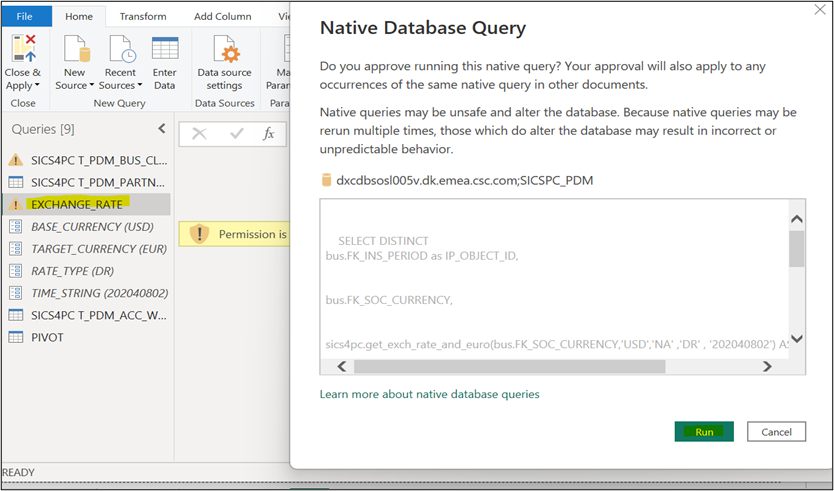Open Data source settings
The image size is (834, 491).
point(226,55)
